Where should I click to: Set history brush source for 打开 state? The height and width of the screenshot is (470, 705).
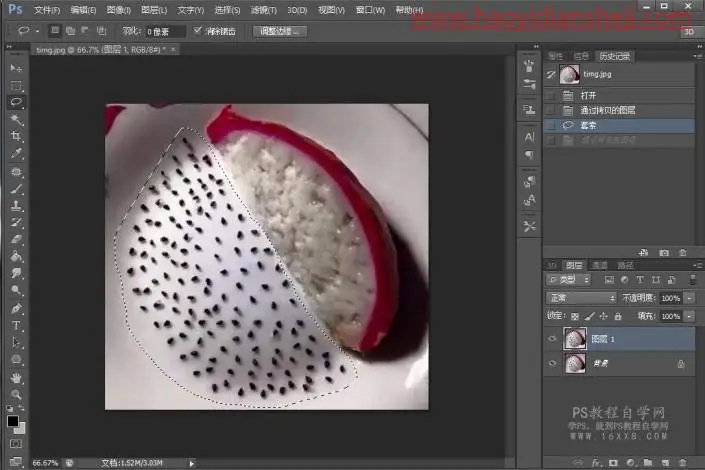(x=550, y=95)
